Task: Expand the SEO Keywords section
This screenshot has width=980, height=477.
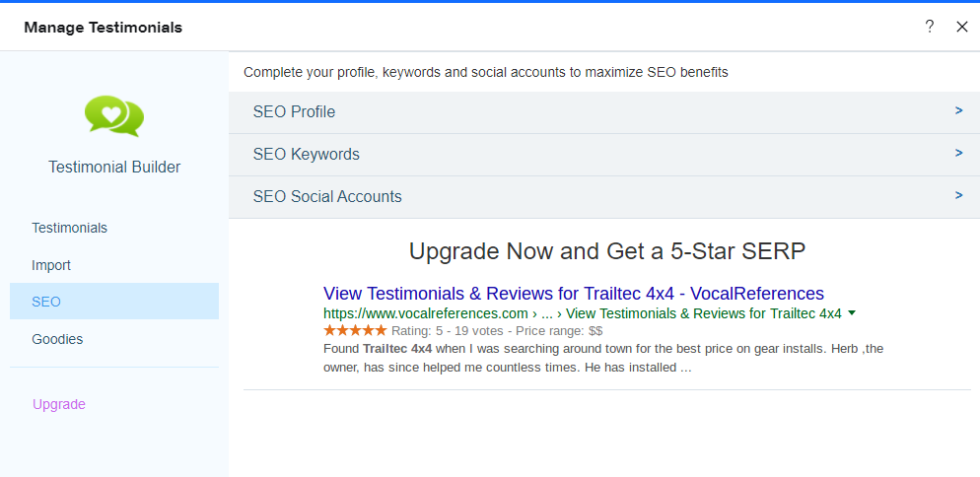Action: click(x=603, y=155)
